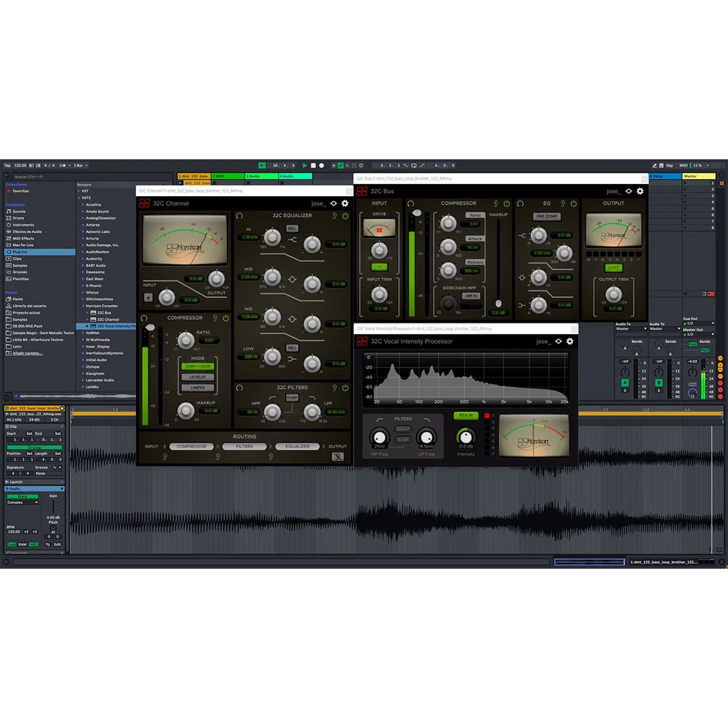Click the ear icon in 32C Filters
Screen dimensions: 728x728
click(334, 387)
